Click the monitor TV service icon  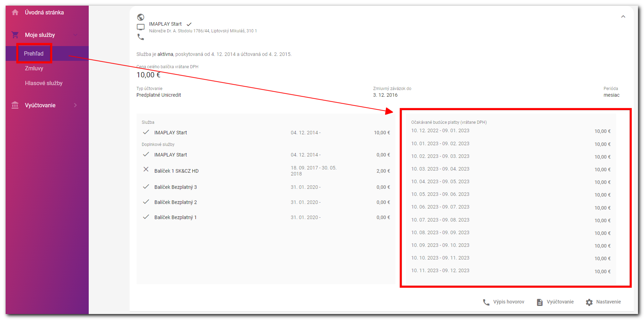click(141, 27)
